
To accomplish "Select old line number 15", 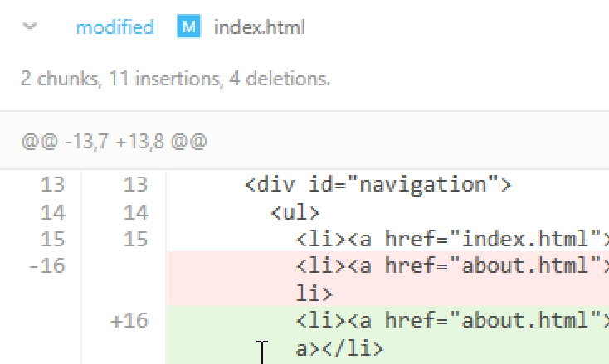I will [52, 240].
